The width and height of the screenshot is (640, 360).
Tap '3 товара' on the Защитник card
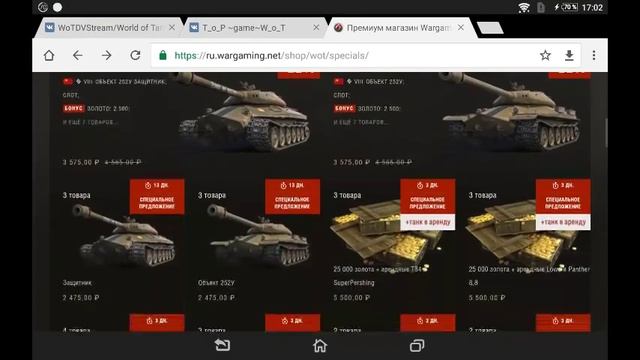point(76,195)
